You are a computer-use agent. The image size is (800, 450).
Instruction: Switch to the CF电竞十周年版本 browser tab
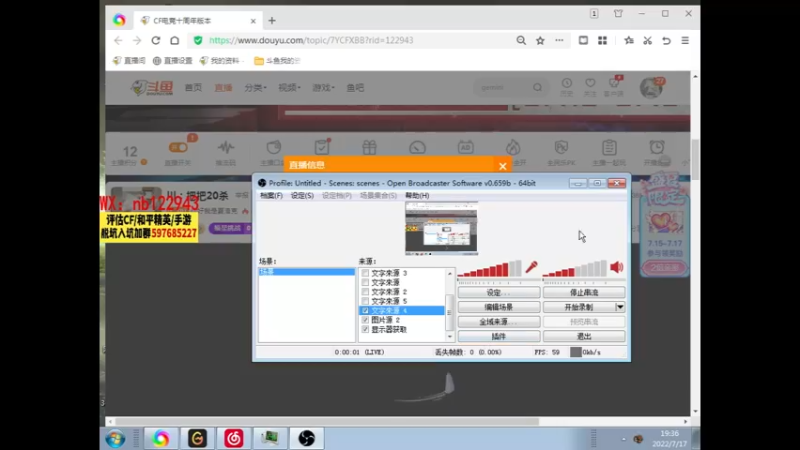point(198,21)
